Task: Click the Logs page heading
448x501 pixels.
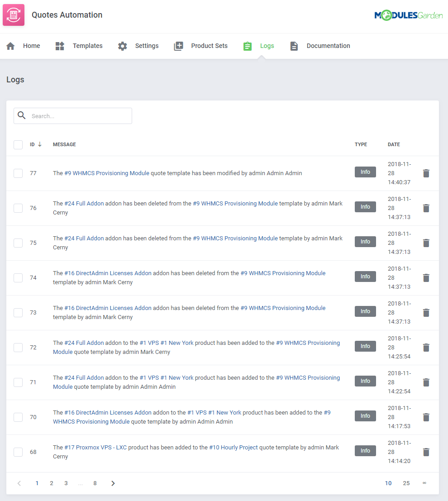Action: pyautogui.click(x=15, y=80)
